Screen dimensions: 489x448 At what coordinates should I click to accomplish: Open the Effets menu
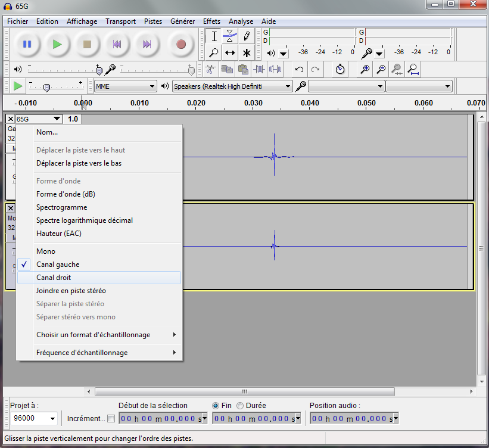coord(211,21)
